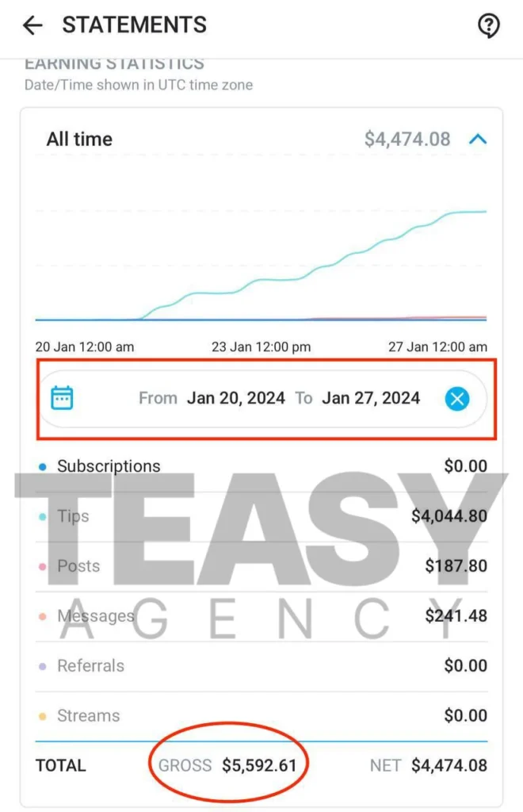Toggle Referrals series purple dot

point(43,666)
